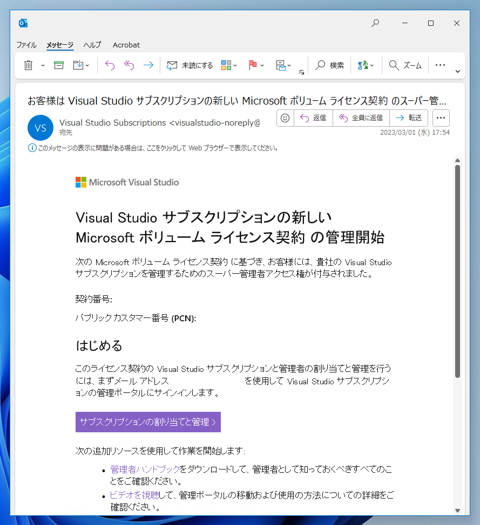
Task: Open the ヘルプ ribbon tab
Action: click(x=92, y=45)
